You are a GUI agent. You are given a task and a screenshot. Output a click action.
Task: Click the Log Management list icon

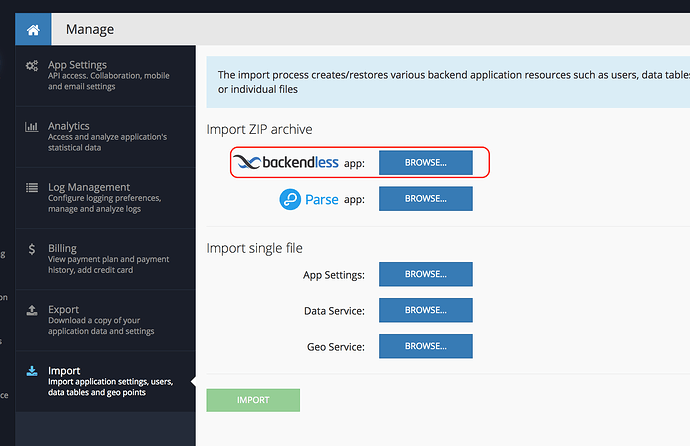[30, 188]
